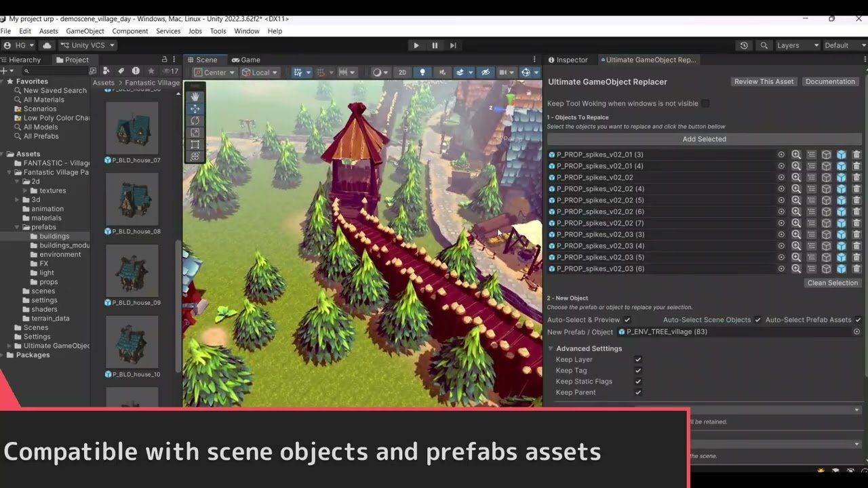Search by Label tag icon
The width and height of the screenshot is (868, 488).
(121, 71)
